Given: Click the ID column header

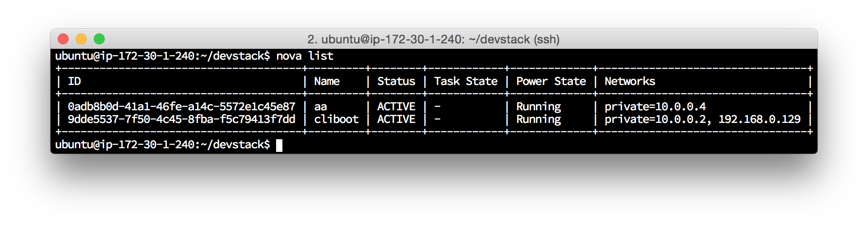Looking at the screenshot, I should coord(74,81).
